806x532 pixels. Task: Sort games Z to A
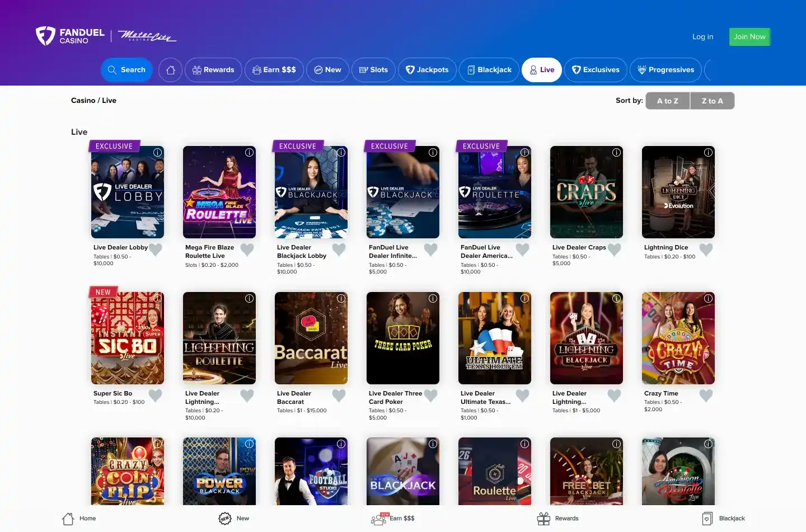[712, 101]
